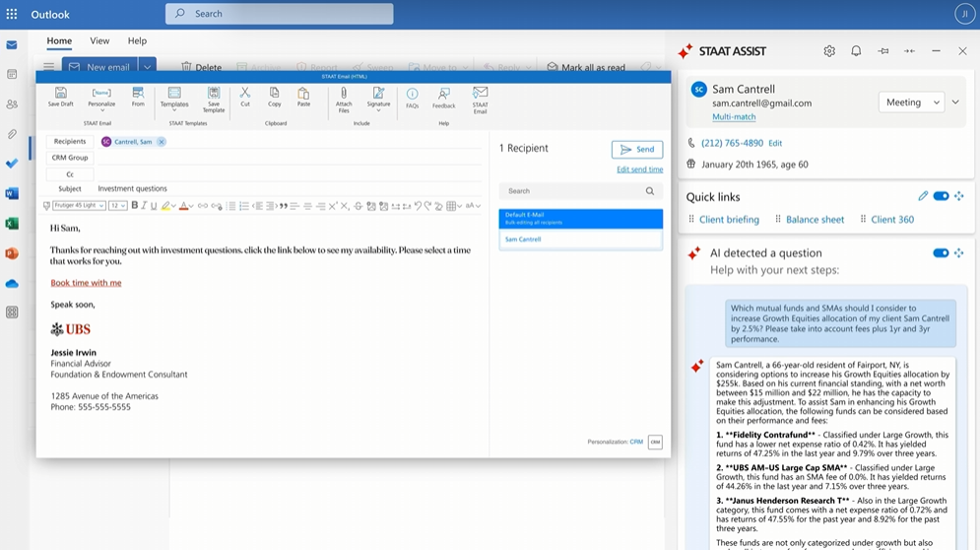Click the Save Draft icon
The height and width of the screenshot is (550, 980).
pos(60,97)
